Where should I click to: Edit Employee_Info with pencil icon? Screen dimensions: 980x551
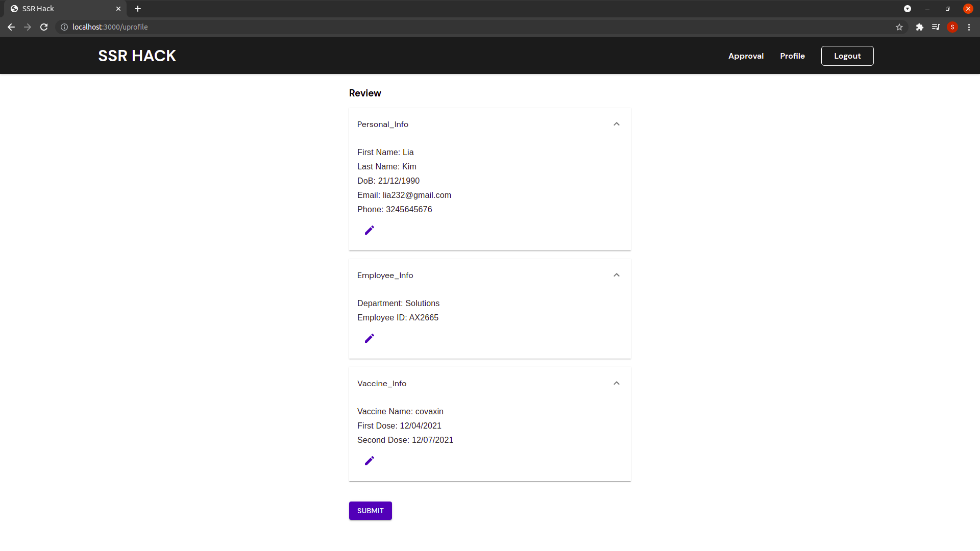pyautogui.click(x=370, y=338)
